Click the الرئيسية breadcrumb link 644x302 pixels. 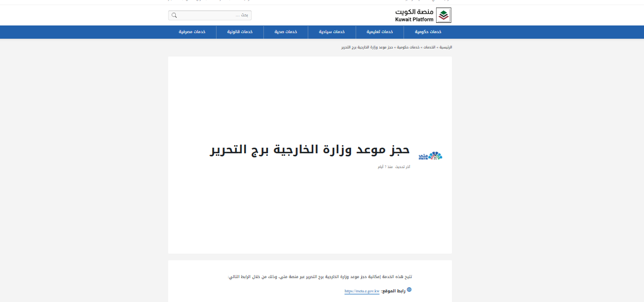(x=446, y=47)
